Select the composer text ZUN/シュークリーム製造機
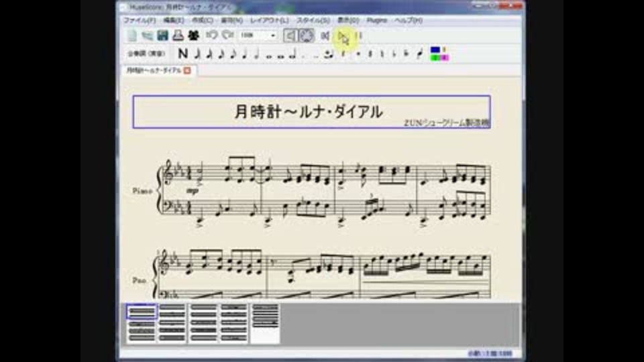 (447, 123)
